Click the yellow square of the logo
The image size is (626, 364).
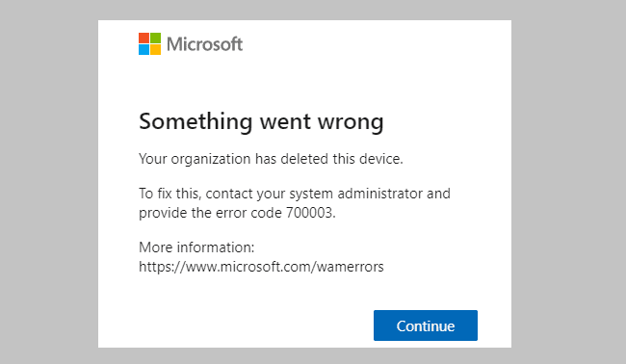(x=155, y=49)
